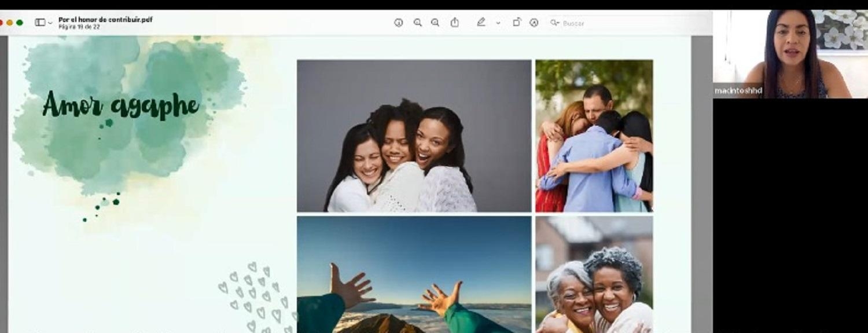The image size is (868, 333).
Task: Select the Markup pen tool
Action: (x=480, y=23)
